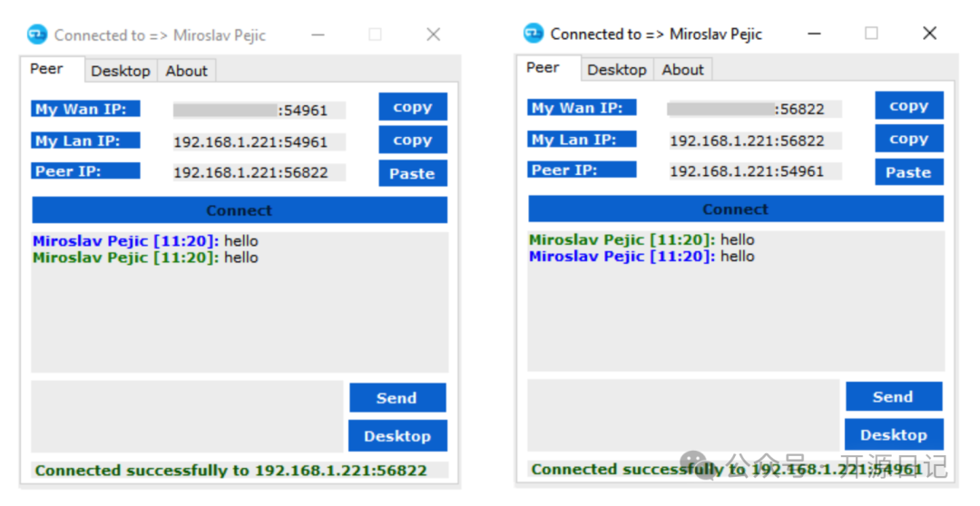
Task: Click My Lan IP value 192.168.1.221:54961 in left window
Action: pos(259,141)
